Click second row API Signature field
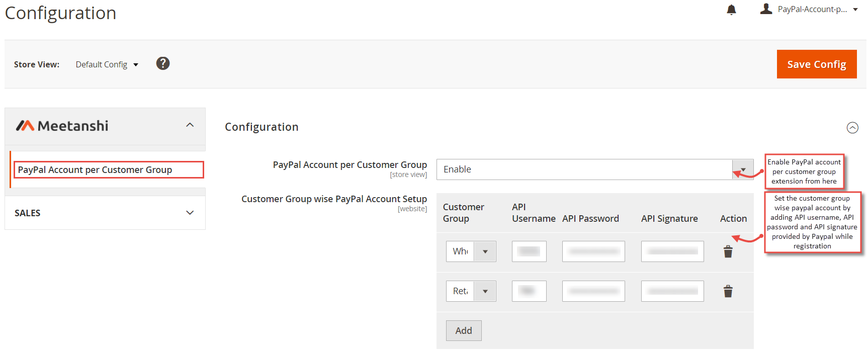The image size is (868, 351). 672,291
